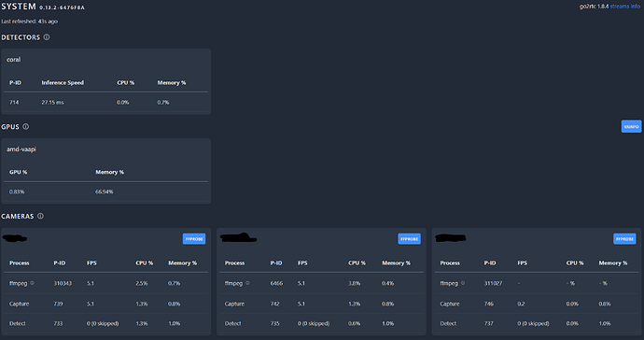Click the P-ID 311027 cell

coord(493,283)
